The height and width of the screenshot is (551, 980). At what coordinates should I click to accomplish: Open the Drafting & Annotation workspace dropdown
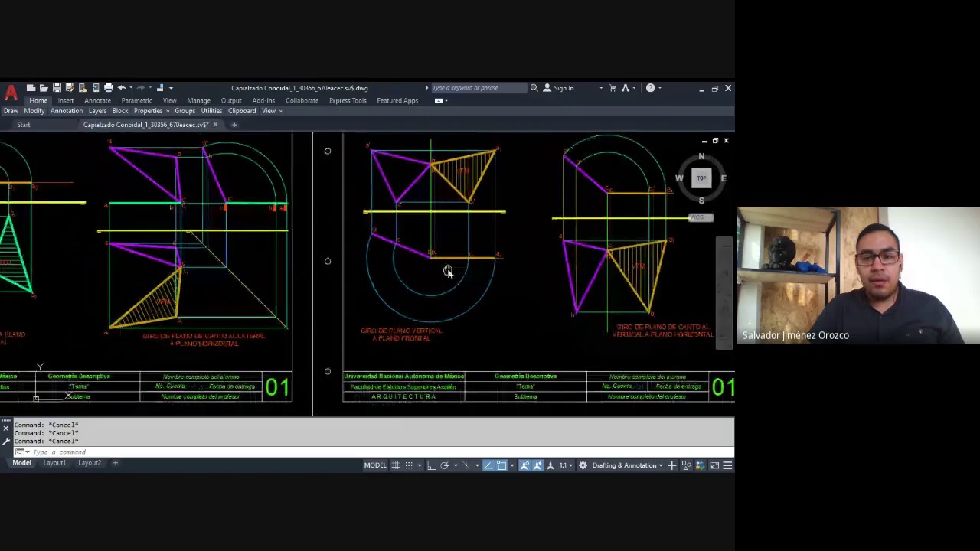point(628,465)
